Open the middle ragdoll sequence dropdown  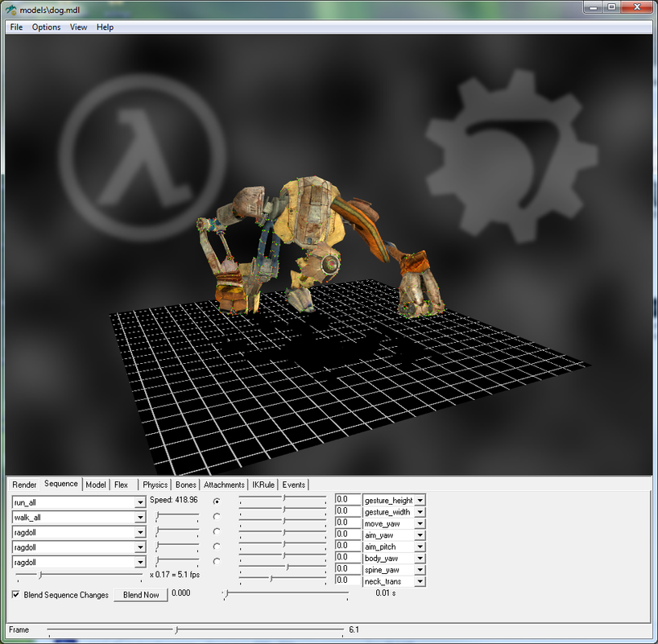click(x=140, y=547)
